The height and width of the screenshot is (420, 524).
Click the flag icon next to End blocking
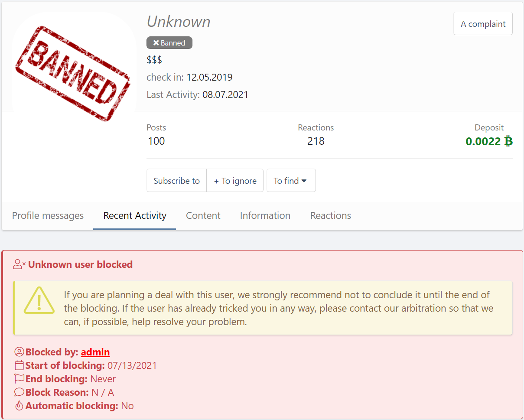coord(19,378)
